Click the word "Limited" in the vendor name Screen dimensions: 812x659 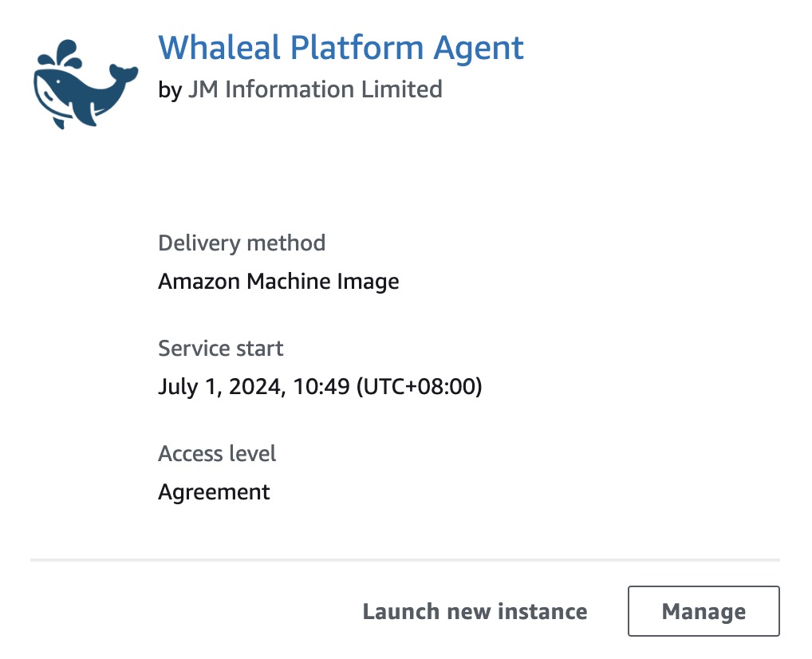pyautogui.click(x=405, y=89)
